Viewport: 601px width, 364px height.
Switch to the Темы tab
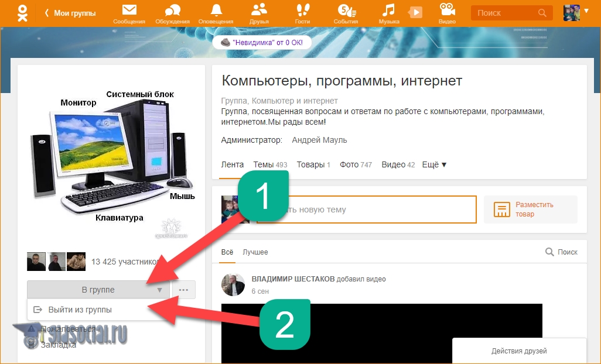[x=269, y=165]
